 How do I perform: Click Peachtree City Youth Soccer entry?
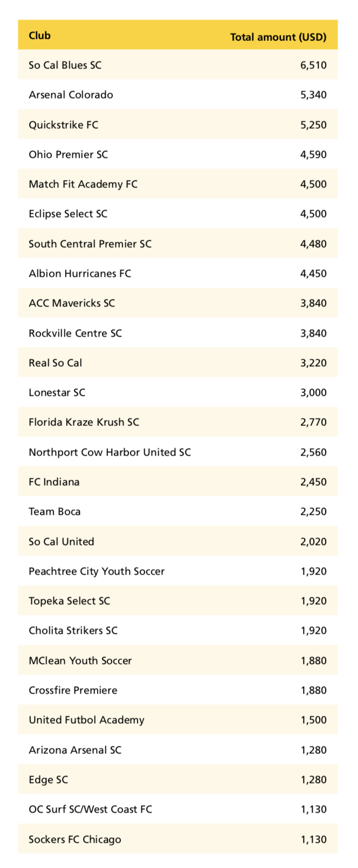point(97,571)
